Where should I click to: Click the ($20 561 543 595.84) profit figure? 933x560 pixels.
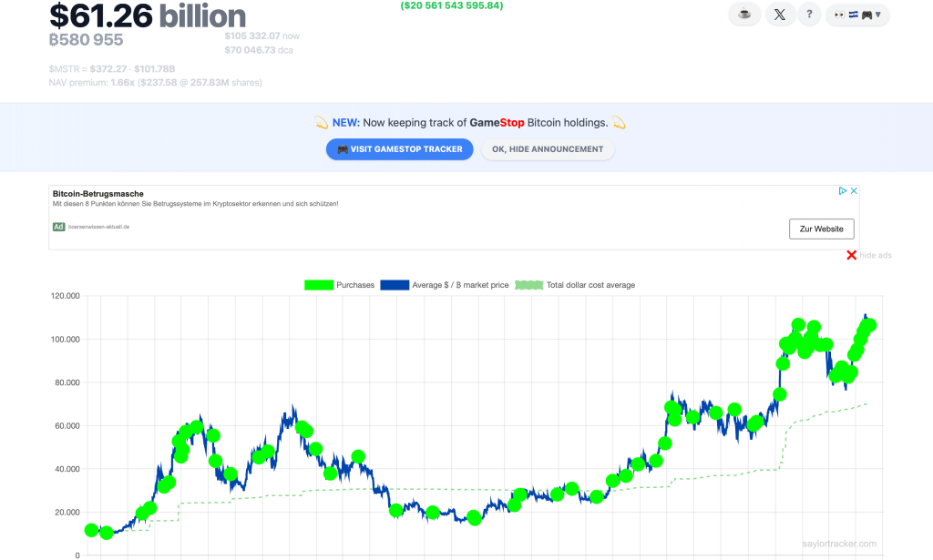pos(452,5)
